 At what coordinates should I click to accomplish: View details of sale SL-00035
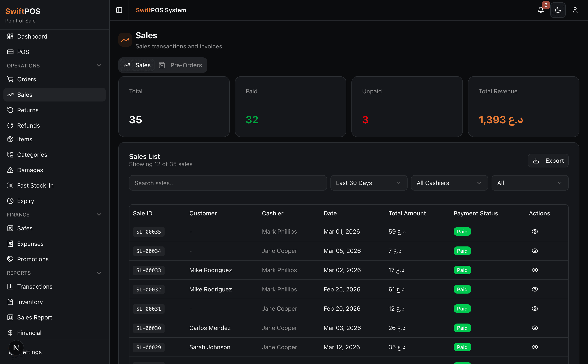tap(534, 231)
